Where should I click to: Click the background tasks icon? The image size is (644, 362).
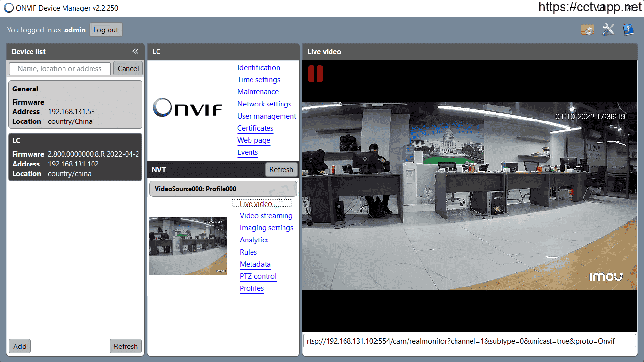(587, 30)
